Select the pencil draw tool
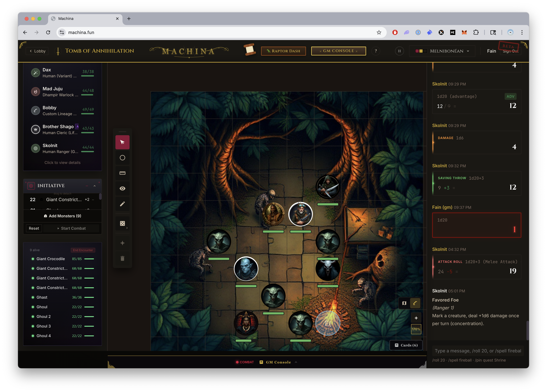547x392 pixels. 122,204
